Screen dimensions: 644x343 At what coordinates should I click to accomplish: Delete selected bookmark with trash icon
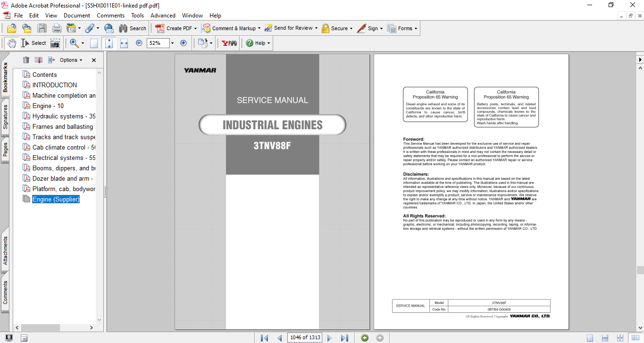(26, 60)
